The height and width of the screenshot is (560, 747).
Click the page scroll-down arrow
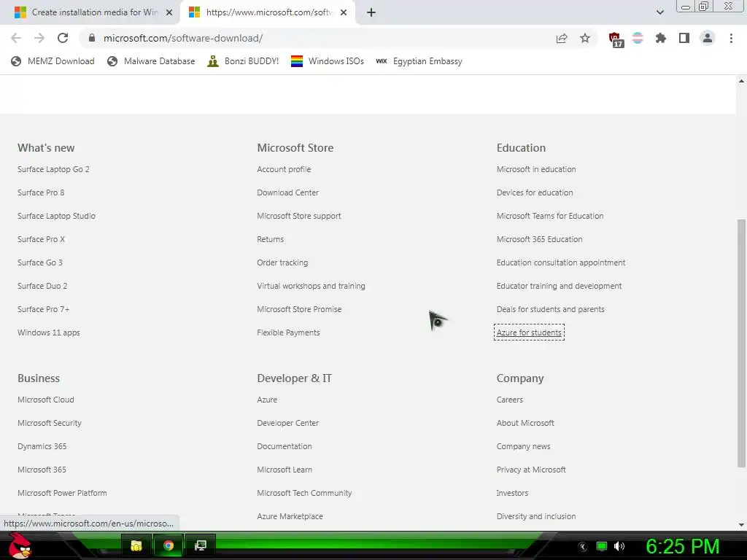tap(741, 525)
